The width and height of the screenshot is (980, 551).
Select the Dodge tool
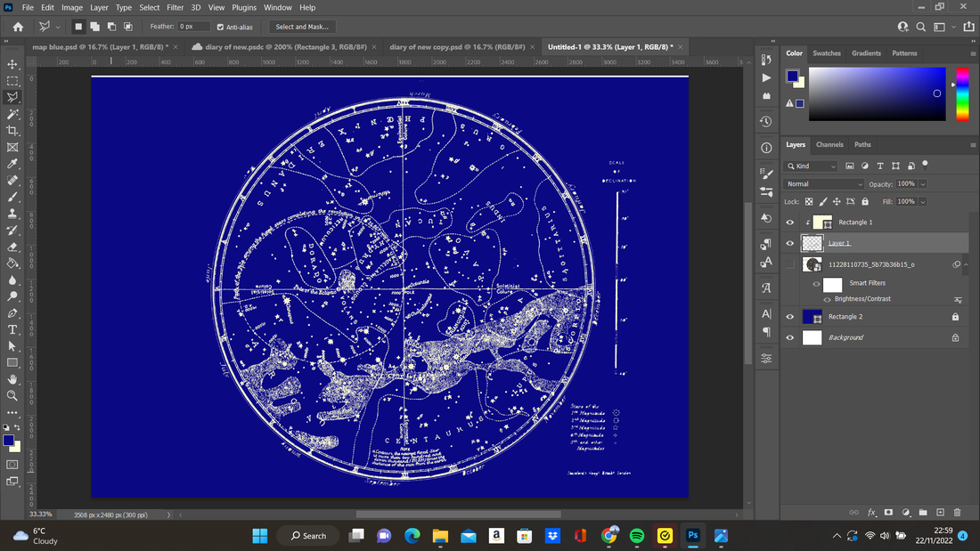point(12,296)
